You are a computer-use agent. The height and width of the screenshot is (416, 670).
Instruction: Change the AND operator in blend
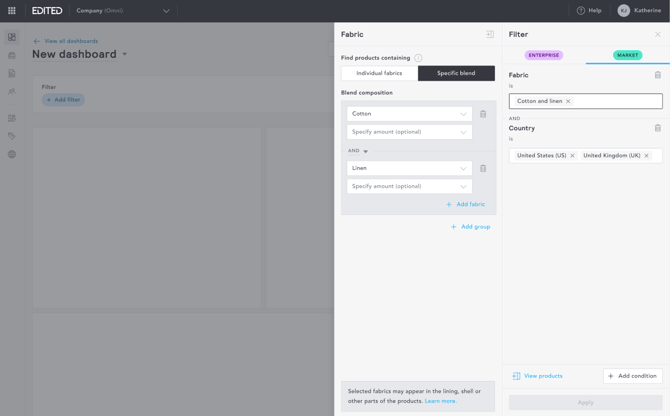click(x=358, y=151)
